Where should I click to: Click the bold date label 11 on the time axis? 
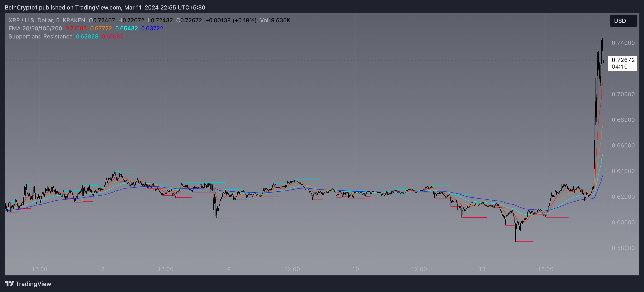[482, 269]
